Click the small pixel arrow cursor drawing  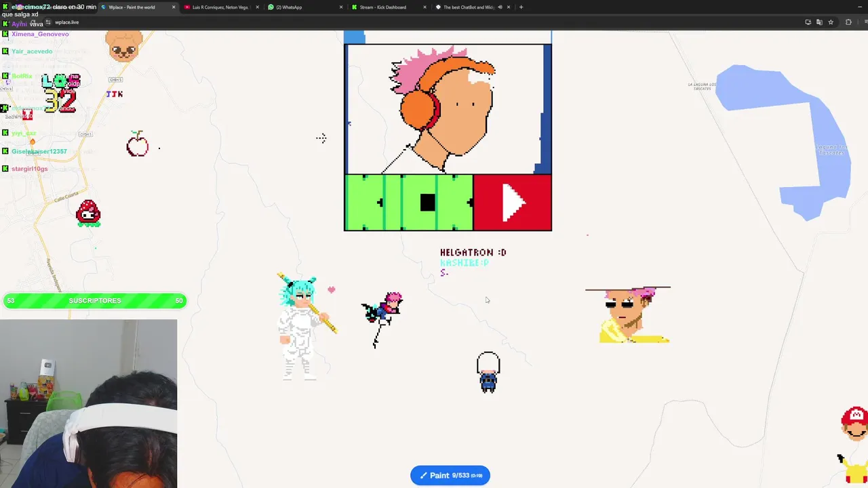[x=321, y=138]
